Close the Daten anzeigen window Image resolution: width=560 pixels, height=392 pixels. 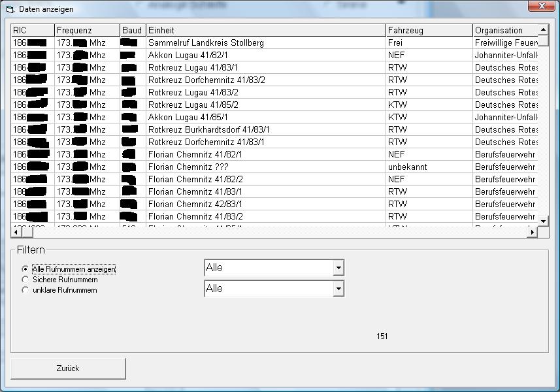[x=542, y=6]
